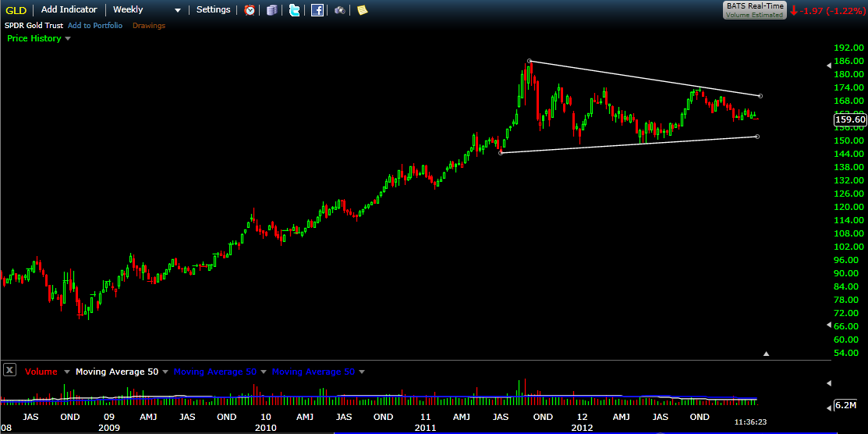Open the yellow sticky note icon

pos(362,10)
